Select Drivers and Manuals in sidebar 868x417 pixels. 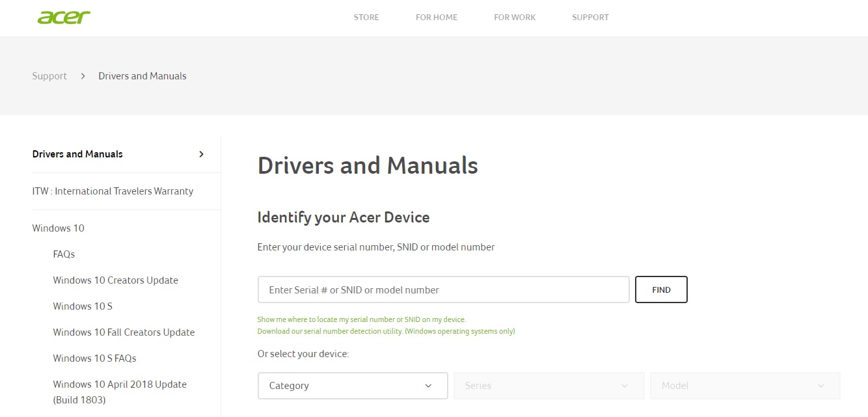[77, 154]
